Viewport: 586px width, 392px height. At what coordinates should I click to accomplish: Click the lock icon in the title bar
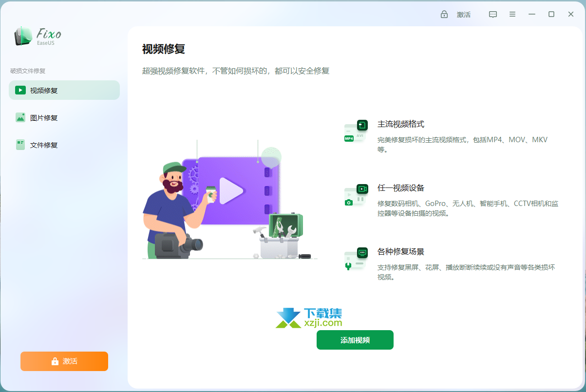tap(444, 15)
